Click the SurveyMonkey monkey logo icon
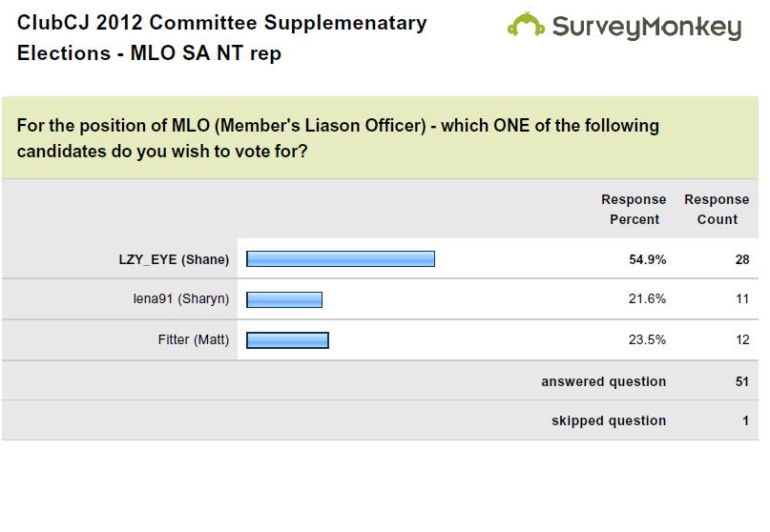 [526, 25]
